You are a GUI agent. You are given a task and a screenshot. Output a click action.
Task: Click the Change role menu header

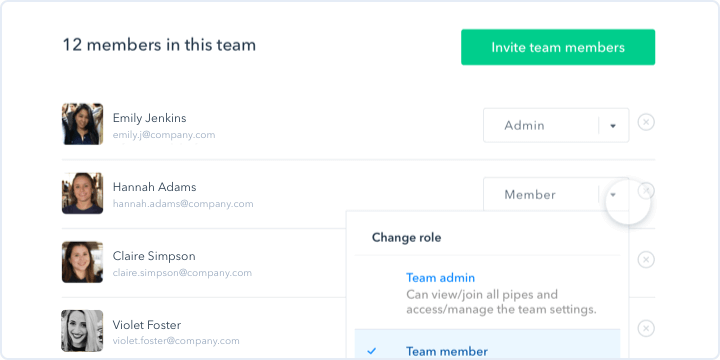pos(406,237)
